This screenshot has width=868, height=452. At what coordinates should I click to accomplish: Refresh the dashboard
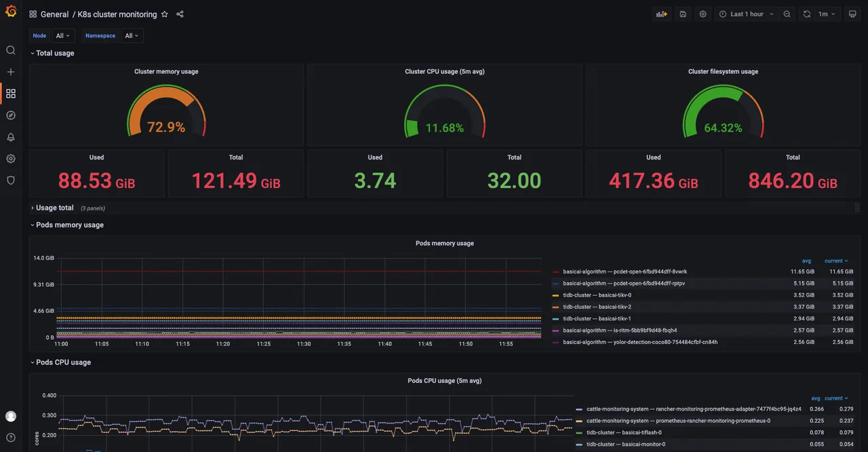806,14
